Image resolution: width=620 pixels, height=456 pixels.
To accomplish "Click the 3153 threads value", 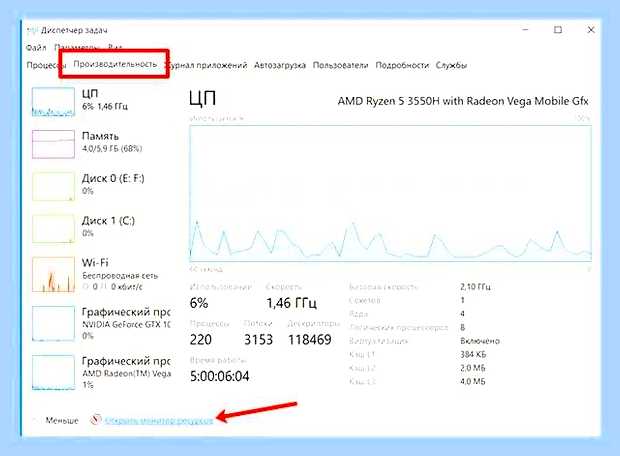I will (259, 340).
